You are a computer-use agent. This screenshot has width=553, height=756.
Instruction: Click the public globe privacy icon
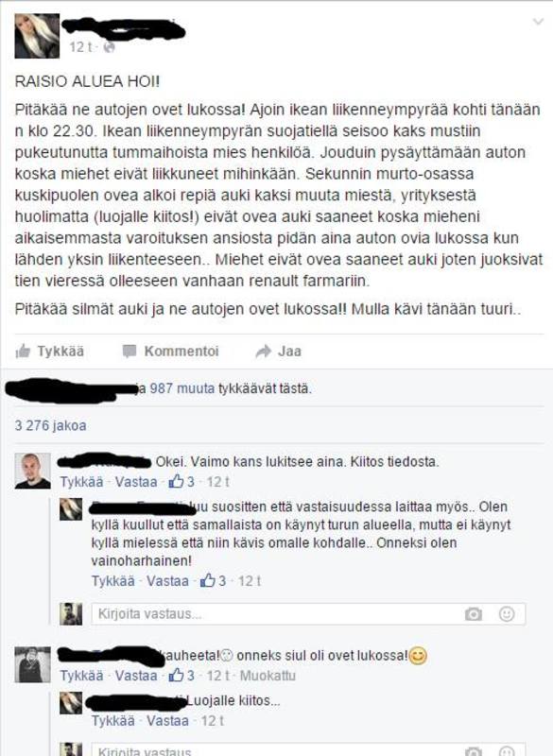click(x=110, y=47)
